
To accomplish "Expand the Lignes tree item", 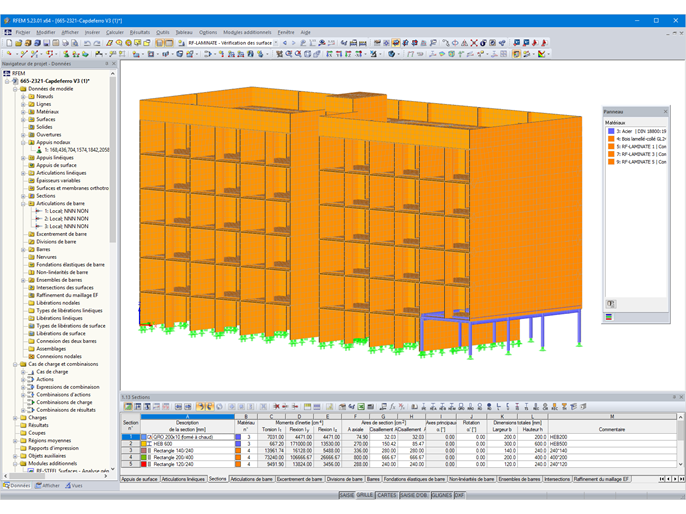I will click(23, 104).
